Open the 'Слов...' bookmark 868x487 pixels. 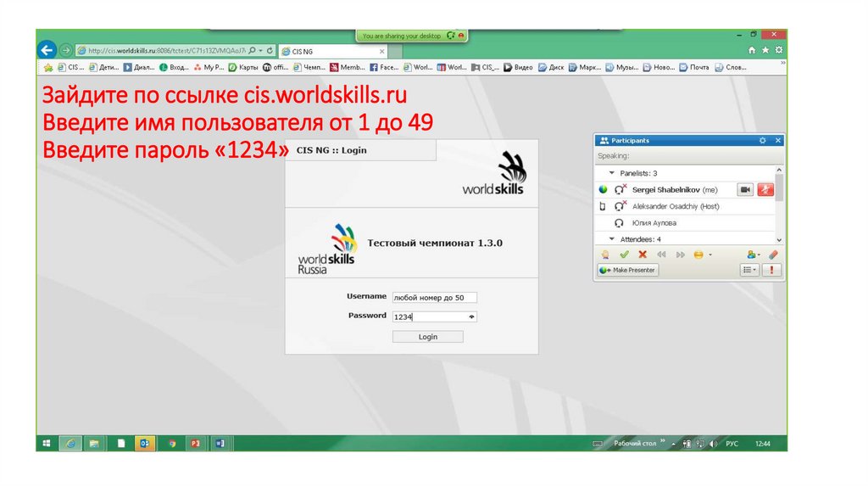[x=731, y=68]
